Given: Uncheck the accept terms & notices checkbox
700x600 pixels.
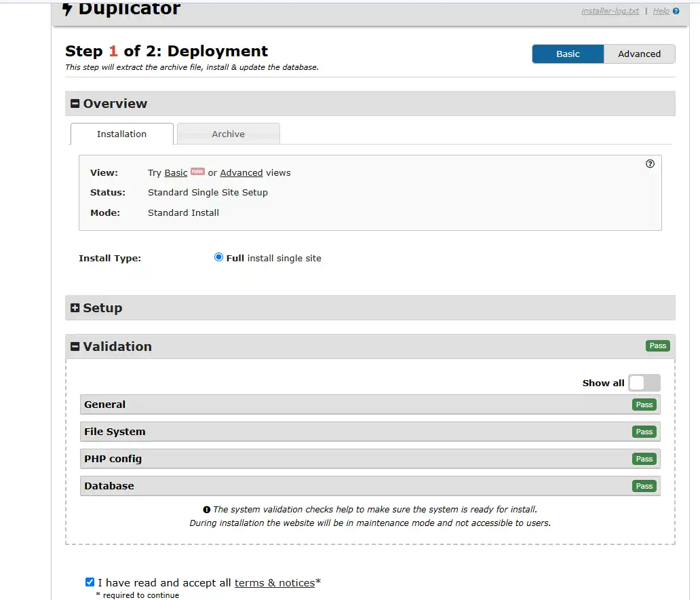Looking at the screenshot, I should tap(90, 582).
